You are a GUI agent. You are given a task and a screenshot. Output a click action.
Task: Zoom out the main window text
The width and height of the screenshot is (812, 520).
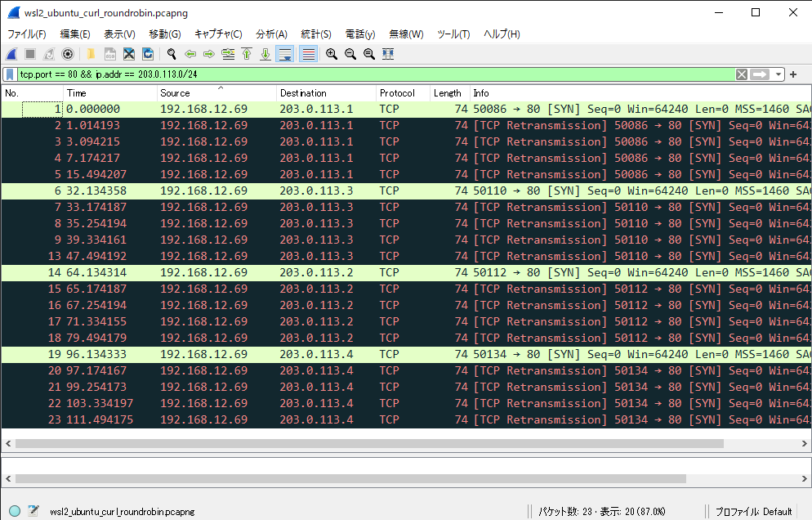point(350,54)
